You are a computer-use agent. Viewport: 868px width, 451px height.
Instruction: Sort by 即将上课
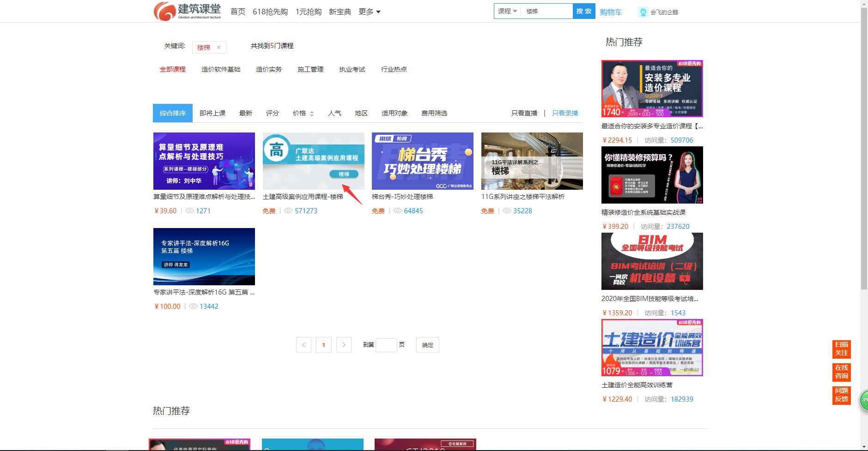click(x=212, y=113)
